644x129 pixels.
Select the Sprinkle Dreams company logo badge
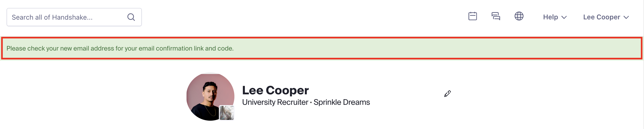(x=227, y=113)
